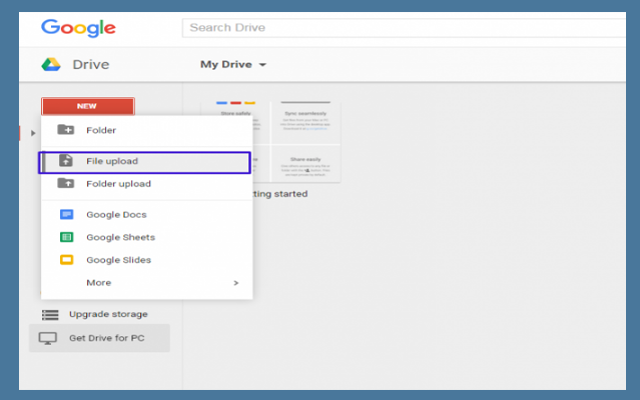Click the Share easily card
The height and width of the screenshot is (400, 640).
tap(306, 164)
